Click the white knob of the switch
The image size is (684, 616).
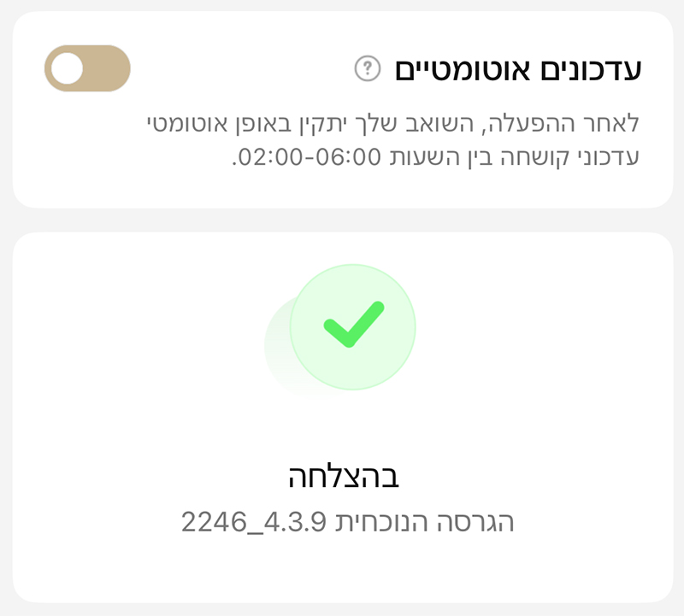[x=68, y=68]
